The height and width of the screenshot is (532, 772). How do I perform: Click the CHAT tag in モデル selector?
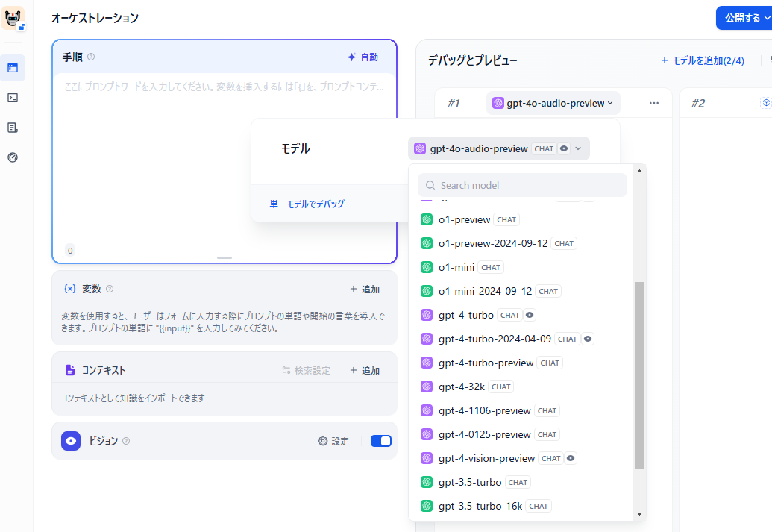click(544, 148)
